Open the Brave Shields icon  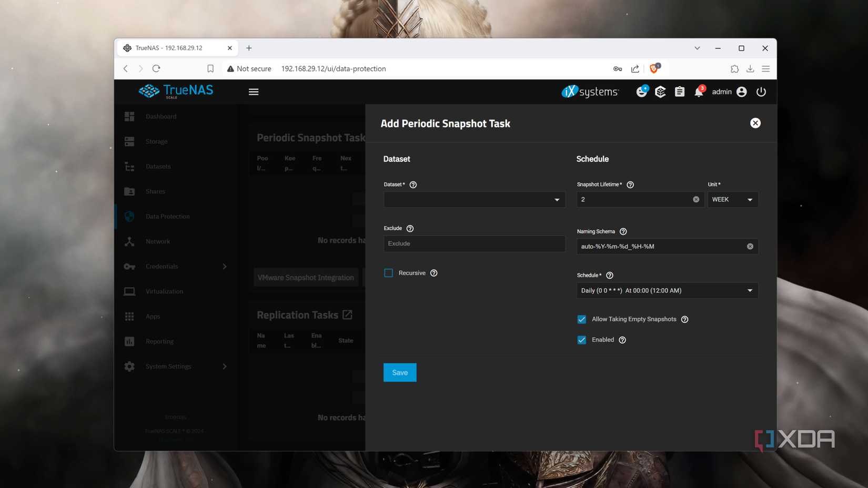tap(654, 68)
